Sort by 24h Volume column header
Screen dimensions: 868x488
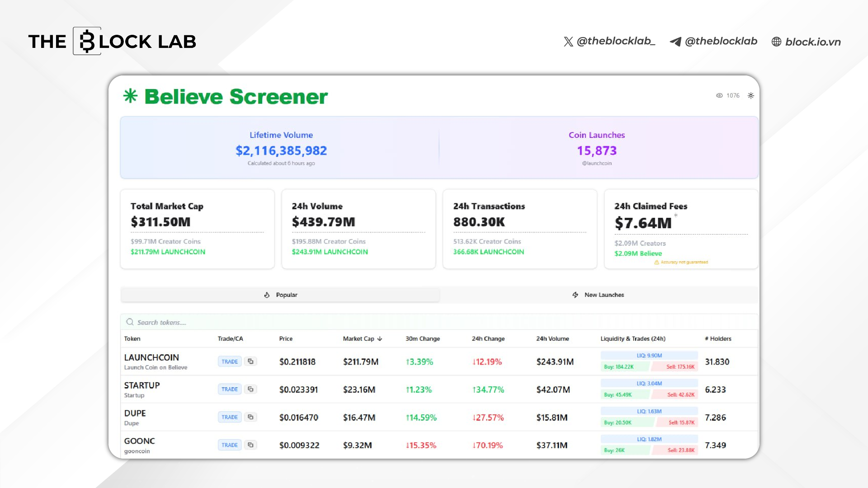click(552, 338)
